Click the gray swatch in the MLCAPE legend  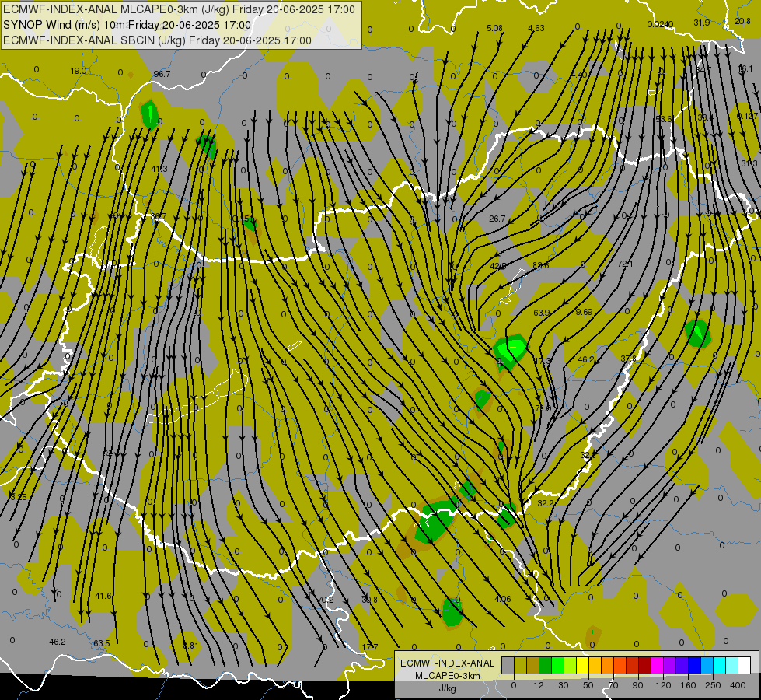pyautogui.click(x=508, y=665)
